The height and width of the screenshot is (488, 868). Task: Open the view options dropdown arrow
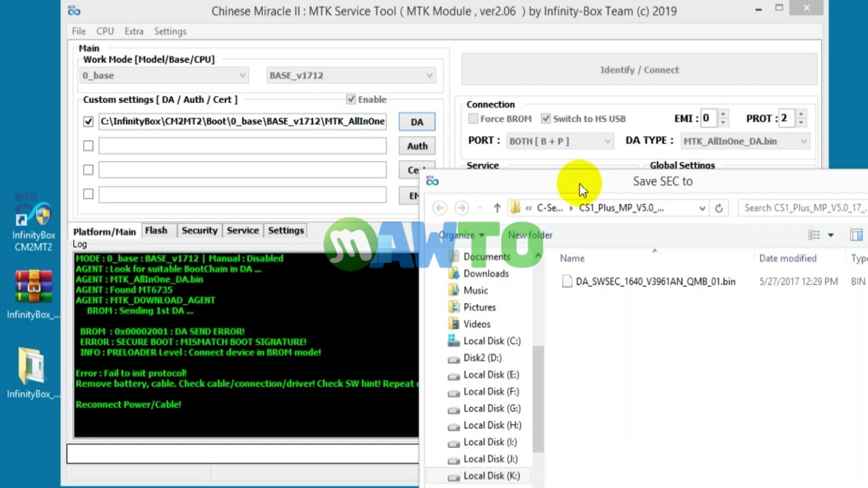[x=830, y=235]
